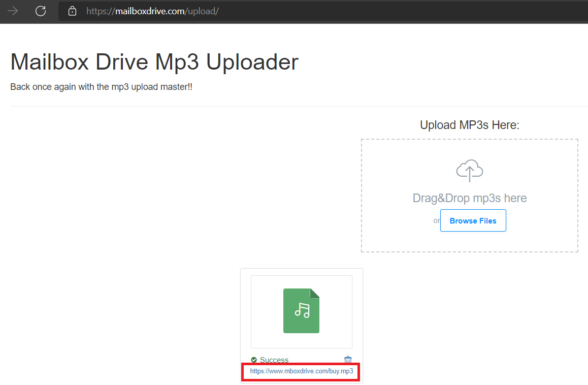This screenshot has width=588, height=385.
Task: Delete the uploaded file with the trash icon
Action: [x=348, y=360]
